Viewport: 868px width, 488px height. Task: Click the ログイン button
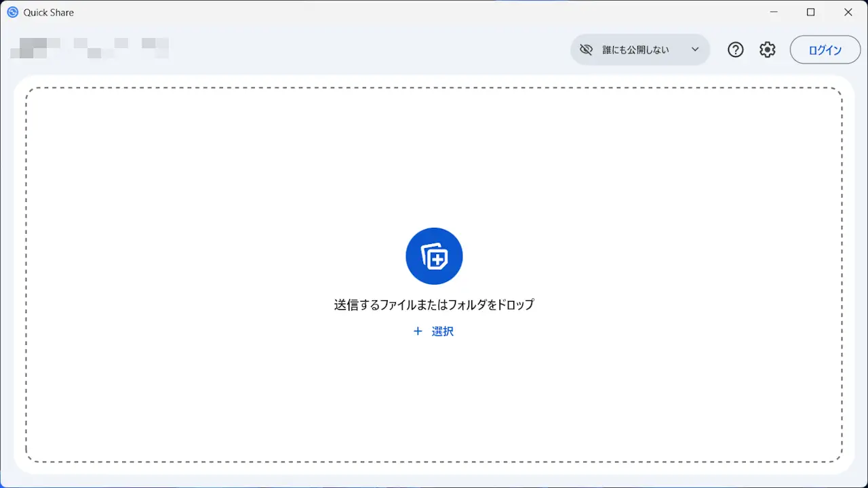tap(825, 49)
